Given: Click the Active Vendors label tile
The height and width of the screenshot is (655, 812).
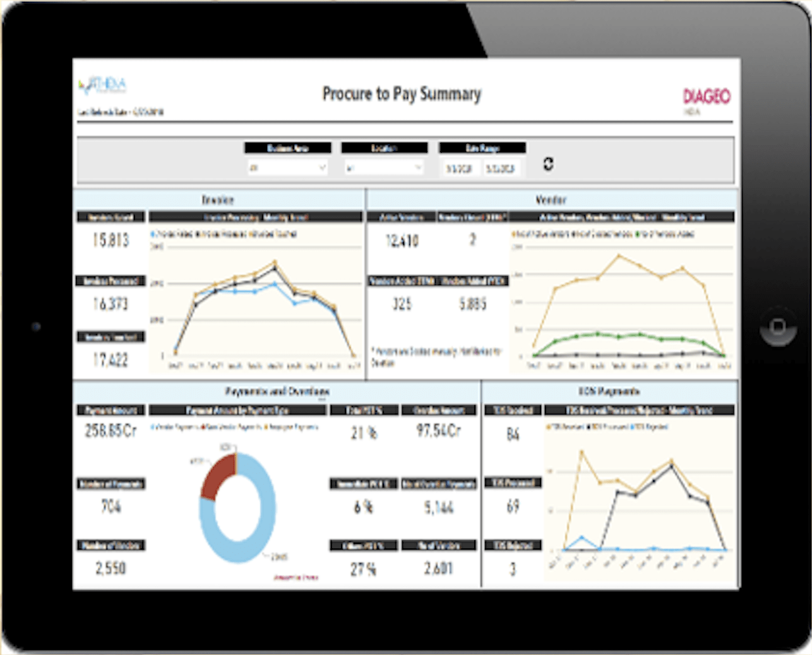Looking at the screenshot, I should (402, 217).
